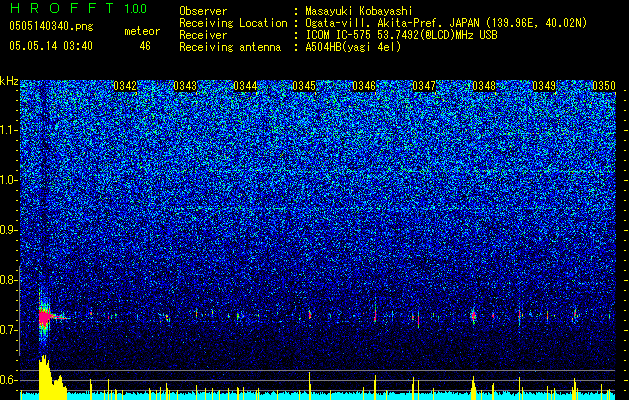Click time marker 0348

484,86
